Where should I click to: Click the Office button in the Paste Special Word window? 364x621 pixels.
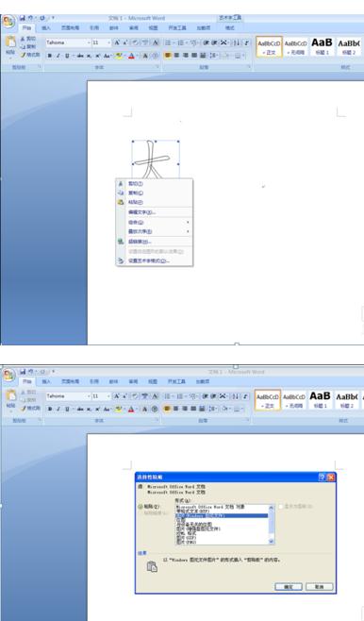(x=8, y=375)
